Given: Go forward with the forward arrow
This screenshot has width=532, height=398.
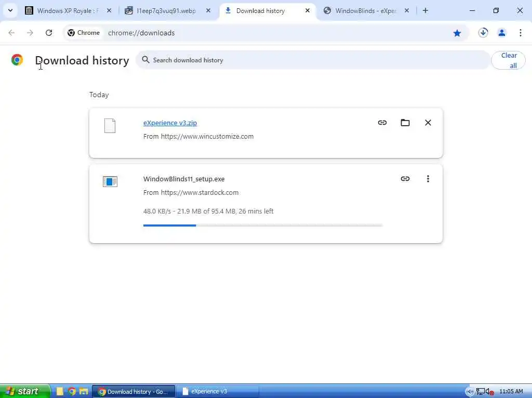Looking at the screenshot, I should [x=30, y=33].
